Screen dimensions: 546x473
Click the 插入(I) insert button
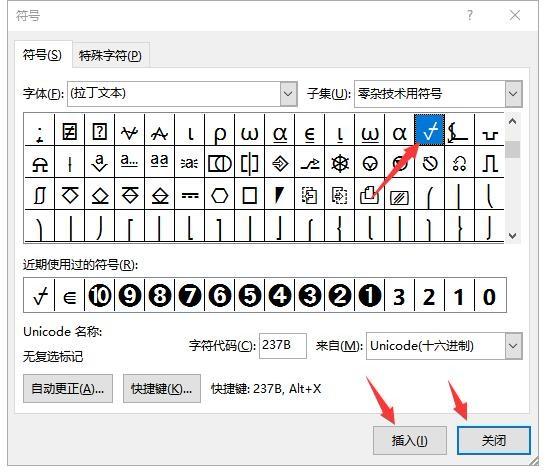pyautogui.click(x=410, y=440)
